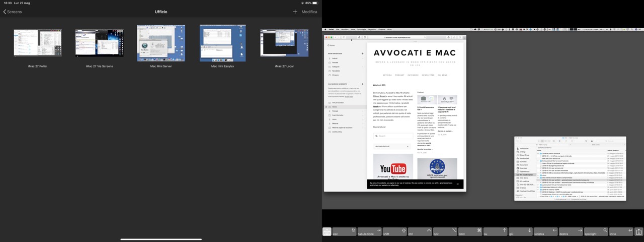Dismiss the cookie banner with X
Screen dimensions: 644x242
point(457,184)
